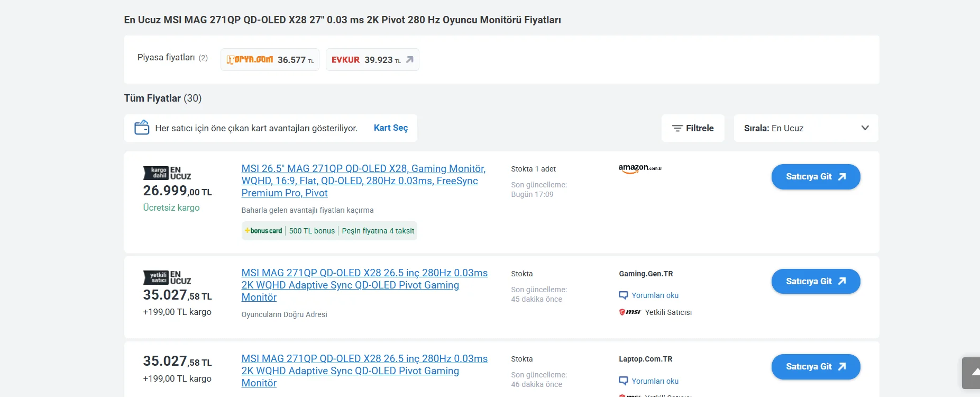Open the Amazon MSI 26.5" MAG 271QP listing link
This screenshot has width=980, height=397.
point(363,181)
